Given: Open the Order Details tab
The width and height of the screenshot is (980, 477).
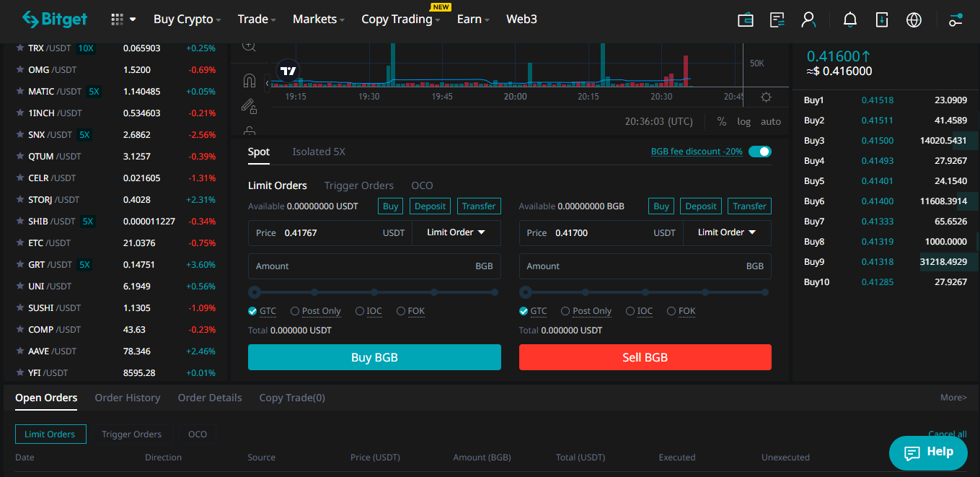Looking at the screenshot, I should 210,398.
